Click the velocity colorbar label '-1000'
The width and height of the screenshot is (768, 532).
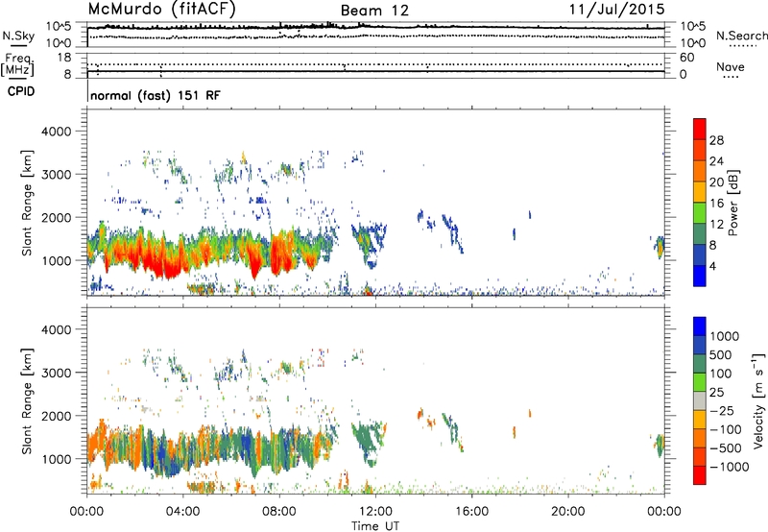(x=730, y=467)
